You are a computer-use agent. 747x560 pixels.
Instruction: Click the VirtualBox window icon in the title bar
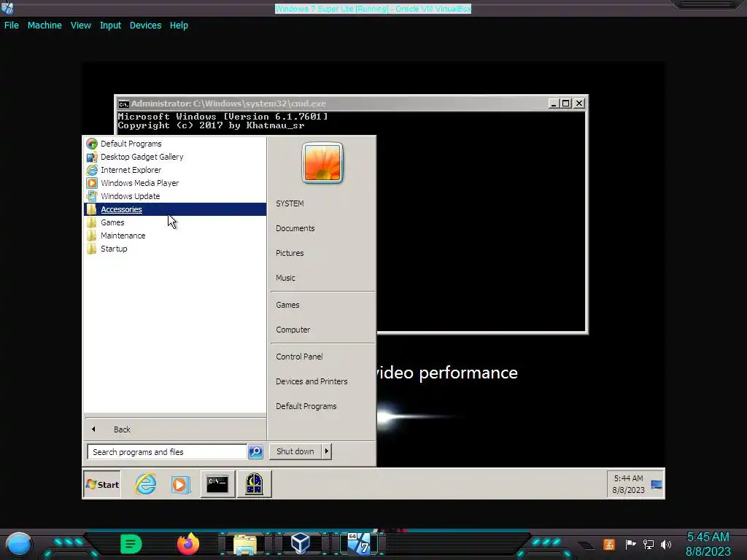click(x=7, y=7)
